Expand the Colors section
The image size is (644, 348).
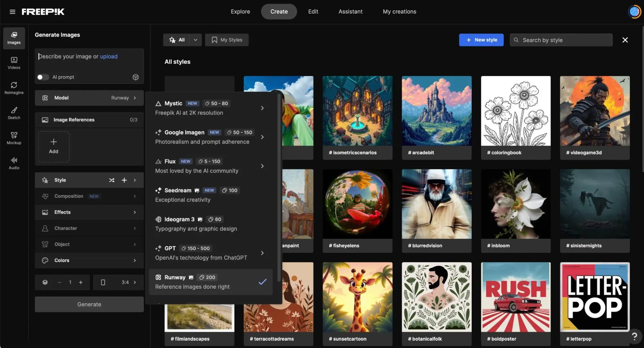coord(89,260)
